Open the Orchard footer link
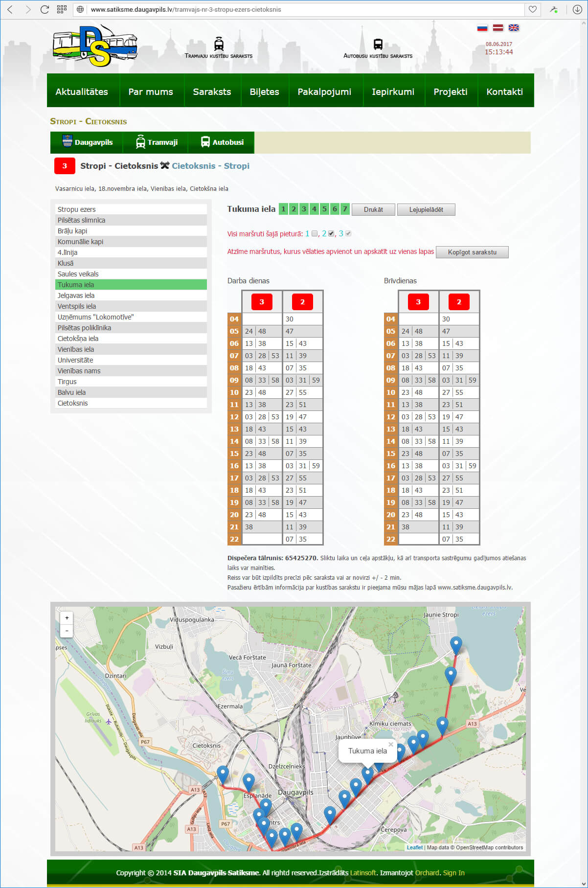Image resolution: width=588 pixels, height=888 pixels. click(427, 873)
